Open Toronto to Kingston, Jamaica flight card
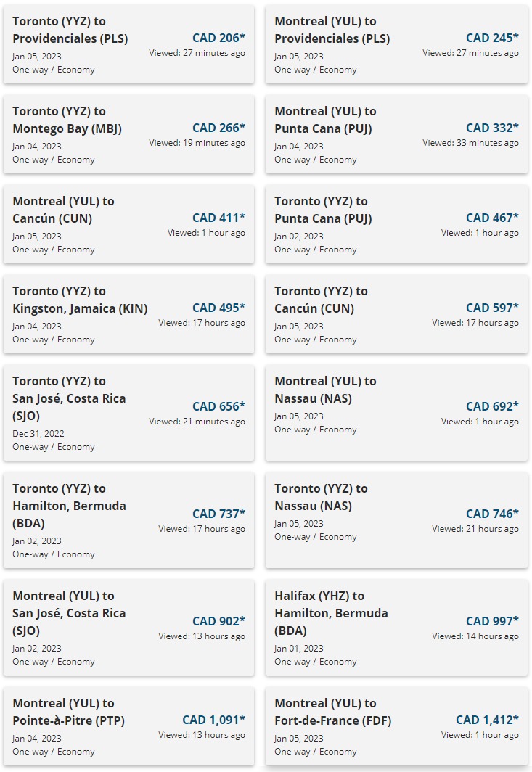This screenshot has width=532, height=772. coord(128,315)
